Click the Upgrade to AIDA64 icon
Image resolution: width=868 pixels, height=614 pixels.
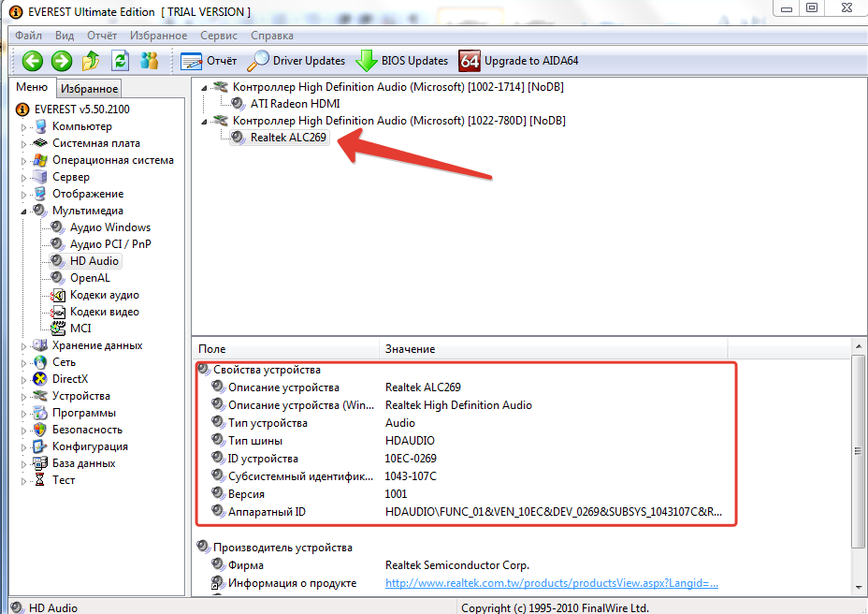tap(470, 61)
